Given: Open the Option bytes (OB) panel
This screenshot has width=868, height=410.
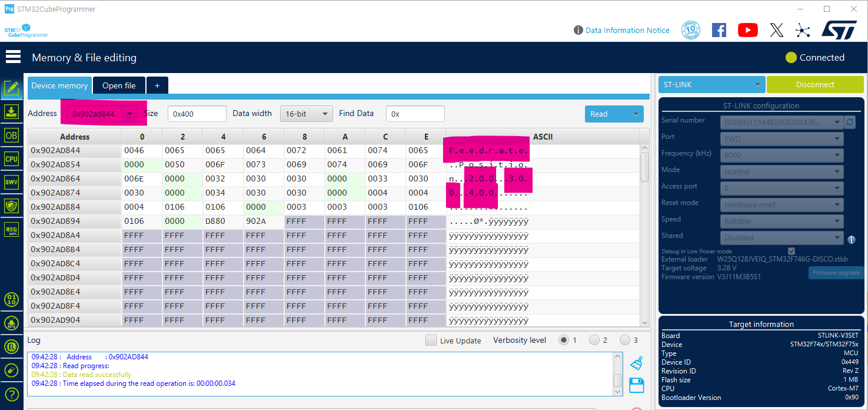Looking at the screenshot, I should tap(12, 135).
